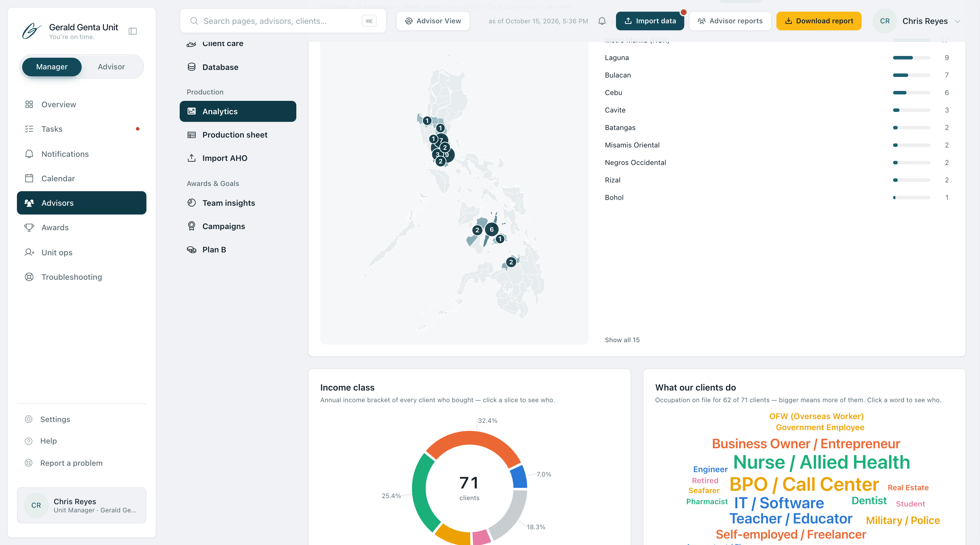
Task: Click the Download report button
Action: [x=819, y=21]
